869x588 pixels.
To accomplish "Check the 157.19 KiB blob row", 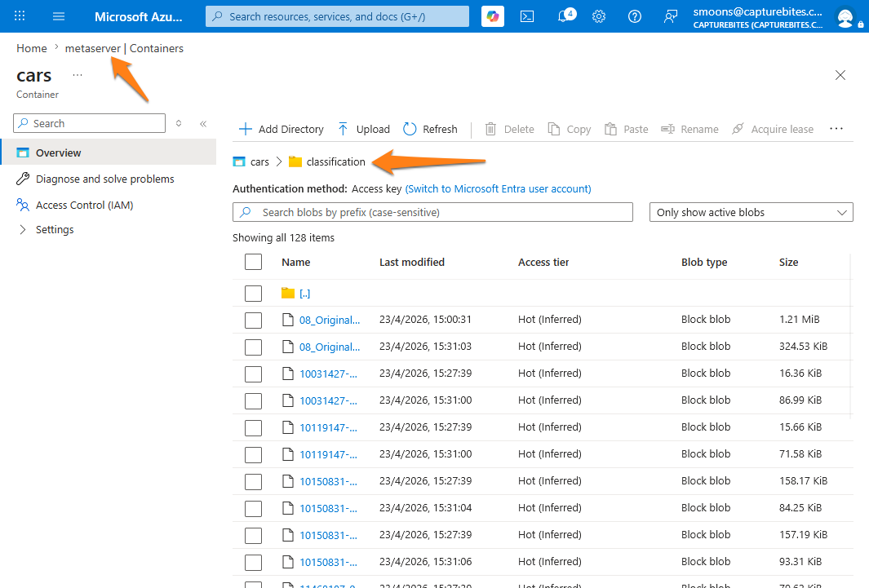I will click(253, 536).
